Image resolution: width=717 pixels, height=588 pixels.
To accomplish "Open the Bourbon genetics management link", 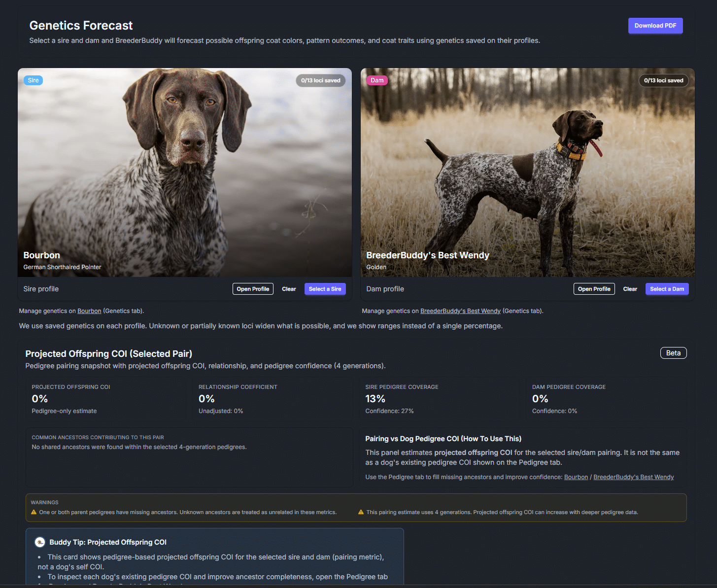I will (89, 311).
